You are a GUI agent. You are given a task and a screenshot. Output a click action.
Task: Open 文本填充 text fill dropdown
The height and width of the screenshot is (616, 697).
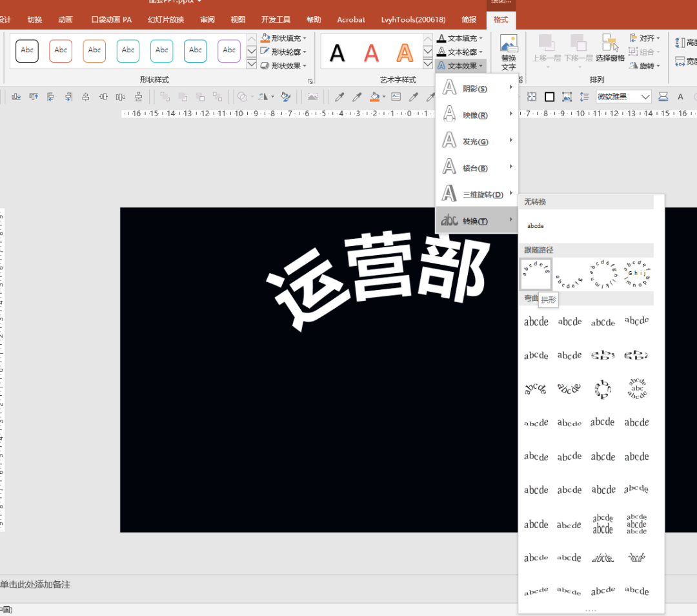click(x=460, y=38)
